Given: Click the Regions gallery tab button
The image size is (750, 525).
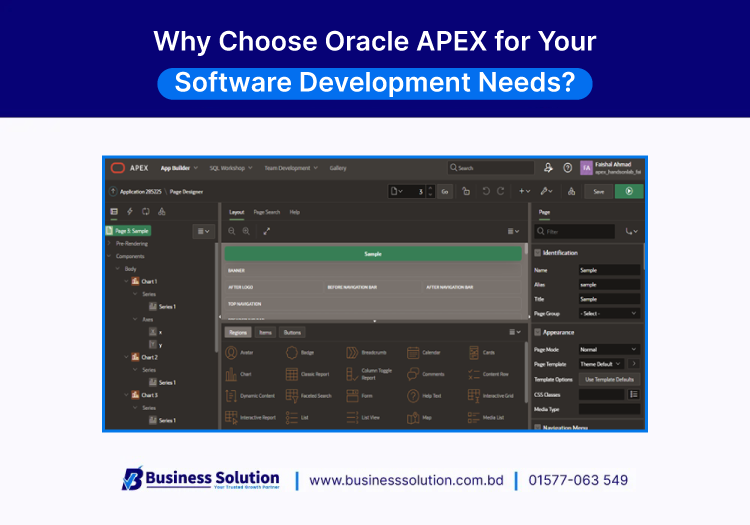Looking at the screenshot, I should coord(238,332).
